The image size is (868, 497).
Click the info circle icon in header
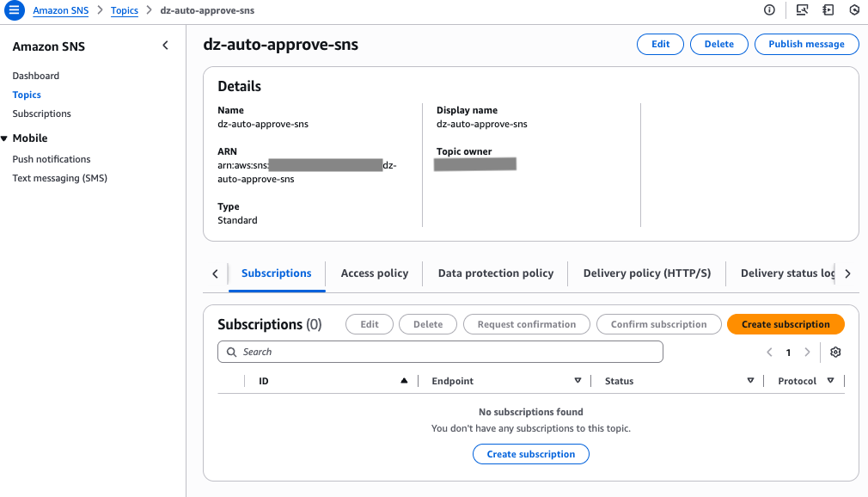pos(769,10)
